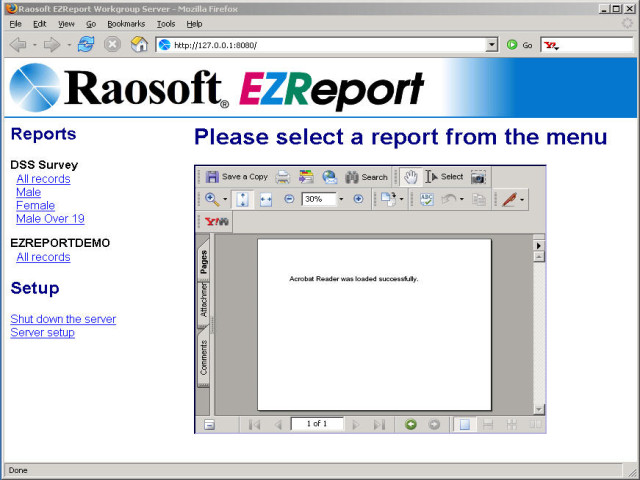
Task: Click the green previous view arrow
Action: pos(411,424)
